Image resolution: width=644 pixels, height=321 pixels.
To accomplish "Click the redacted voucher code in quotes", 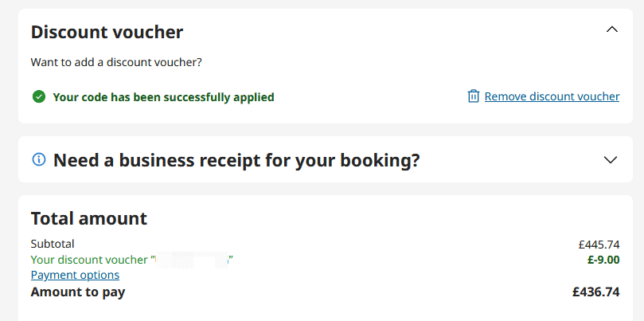I will tap(192, 260).
